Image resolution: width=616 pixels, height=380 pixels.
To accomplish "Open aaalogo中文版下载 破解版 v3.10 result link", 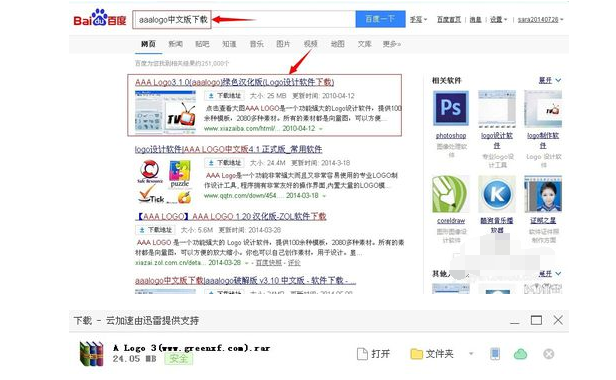I will (245, 281).
